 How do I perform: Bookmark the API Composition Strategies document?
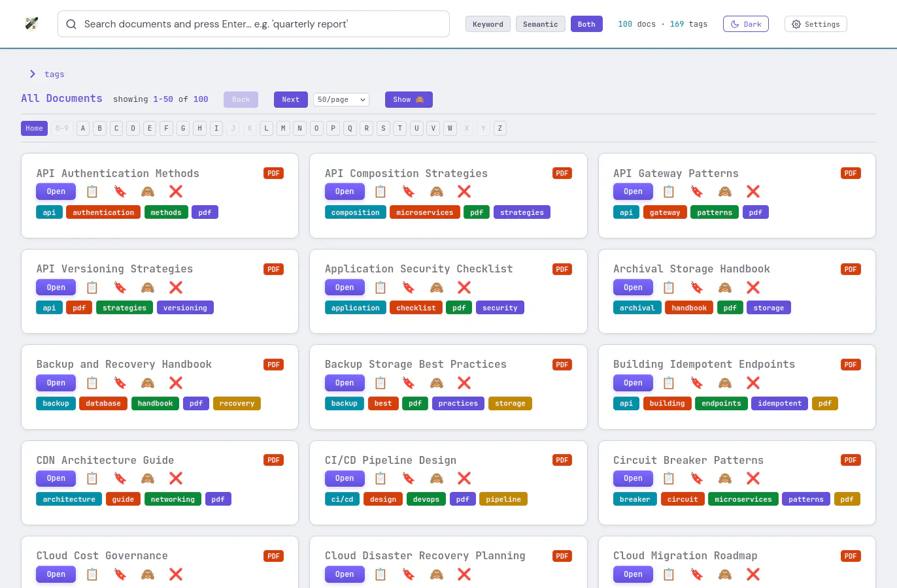[x=409, y=191]
